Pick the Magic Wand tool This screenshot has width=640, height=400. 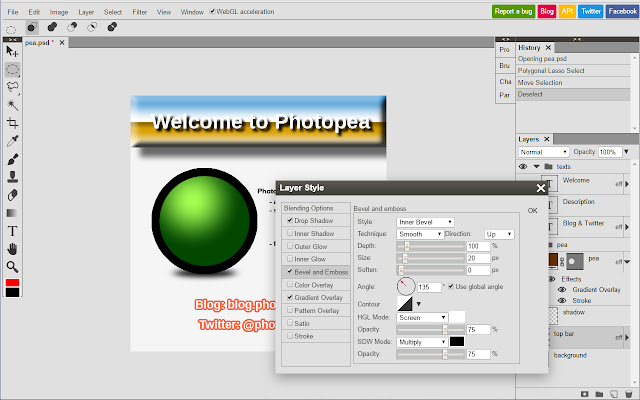tap(12, 105)
